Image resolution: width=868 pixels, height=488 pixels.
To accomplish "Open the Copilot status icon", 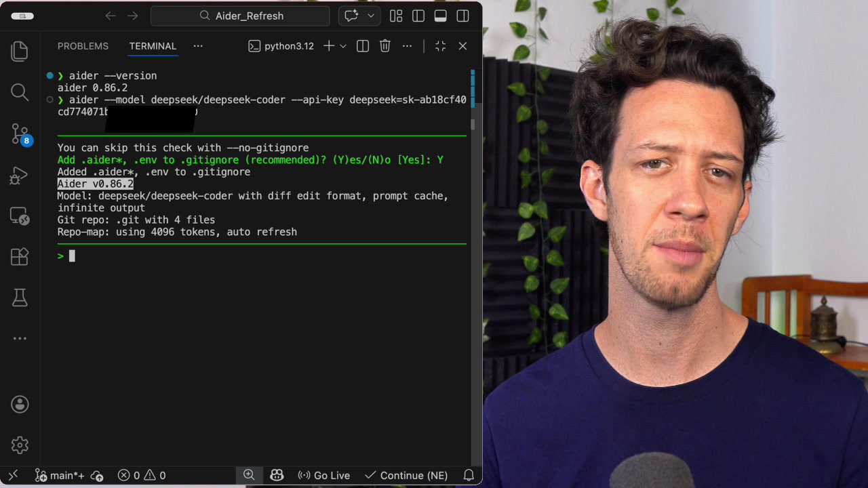I will (277, 476).
